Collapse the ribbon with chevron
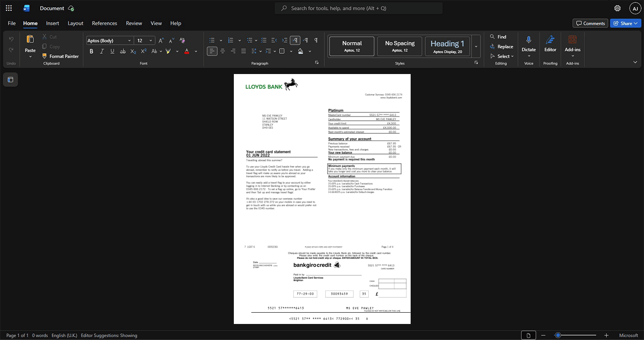Viewport: 644px width, 340px height. (x=635, y=62)
